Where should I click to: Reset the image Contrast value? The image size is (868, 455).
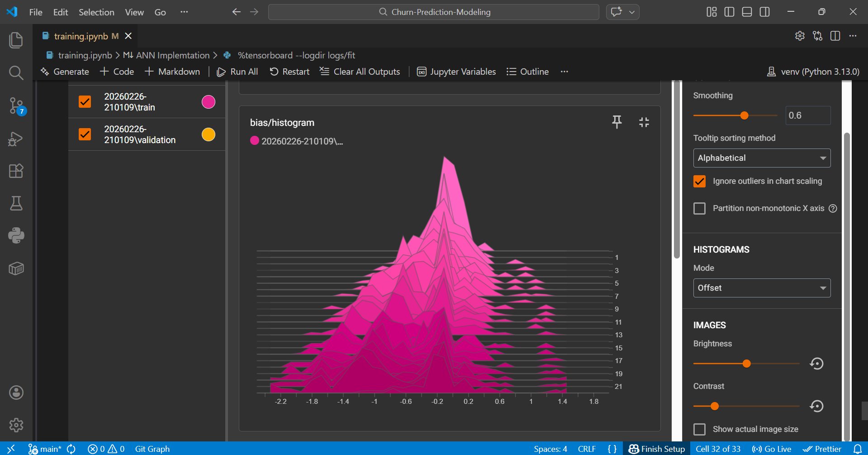coord(816,406)
